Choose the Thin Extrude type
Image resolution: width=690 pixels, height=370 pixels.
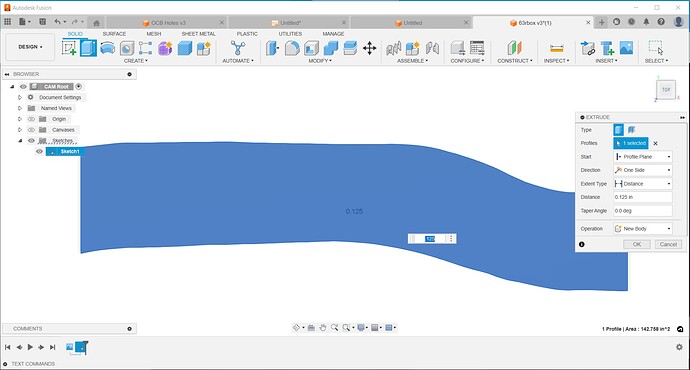(x=631, y=130)
